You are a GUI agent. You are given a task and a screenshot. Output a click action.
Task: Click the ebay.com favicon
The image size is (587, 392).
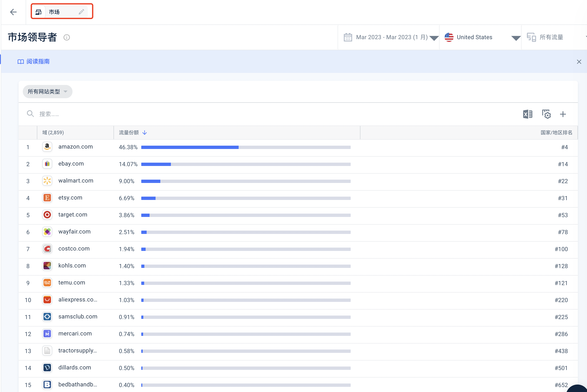pyautogui.click(x=47, y=164)
